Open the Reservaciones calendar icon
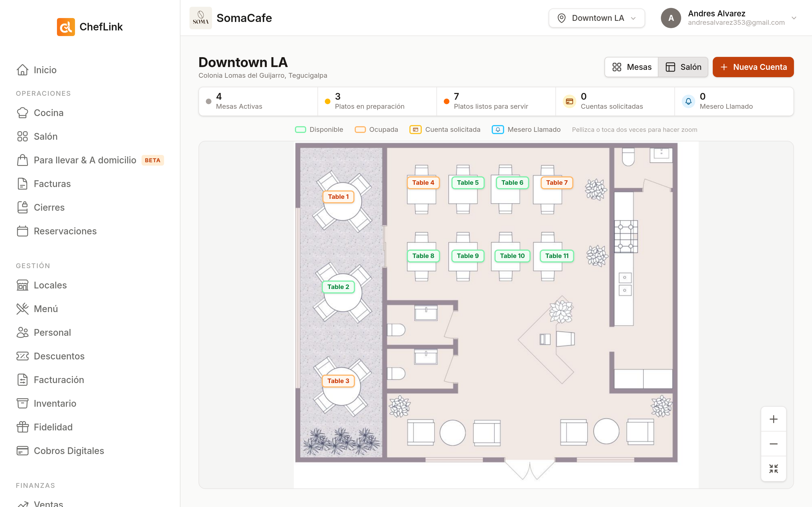812x507 pixels. point(23,231)
